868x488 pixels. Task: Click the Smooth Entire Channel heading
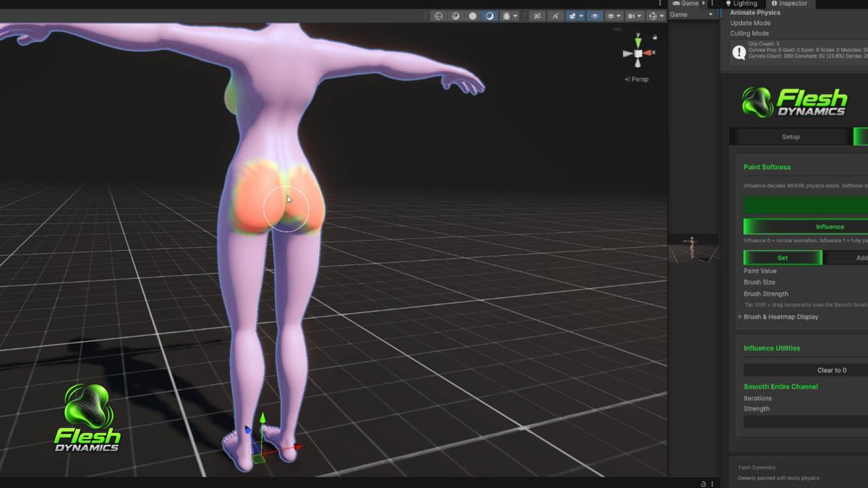780,387
